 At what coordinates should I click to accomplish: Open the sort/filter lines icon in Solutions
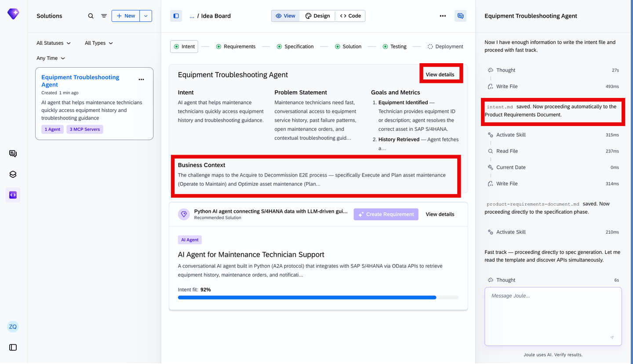tap(104, 16)
